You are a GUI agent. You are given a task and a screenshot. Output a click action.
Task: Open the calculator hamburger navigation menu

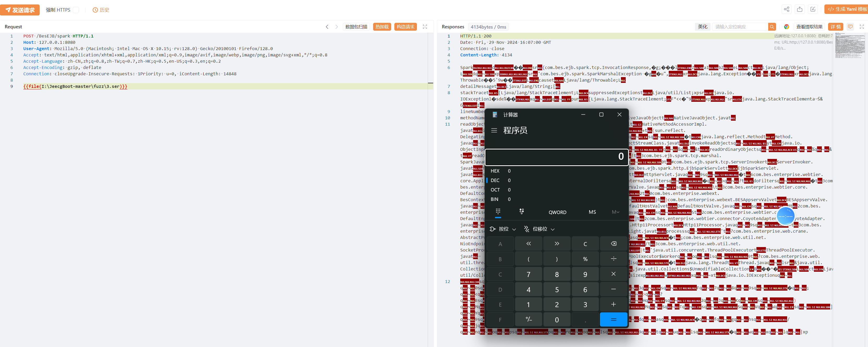click(494, 130)
